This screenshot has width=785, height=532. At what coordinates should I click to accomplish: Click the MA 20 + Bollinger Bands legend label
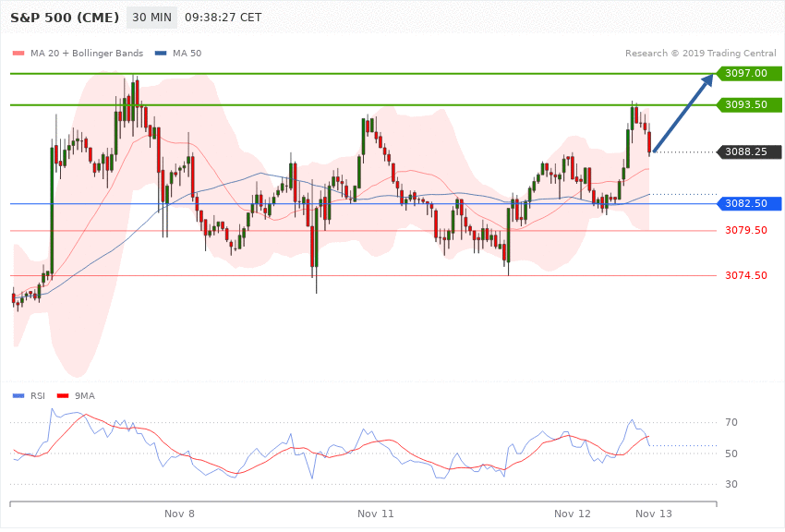pos(87,53)
